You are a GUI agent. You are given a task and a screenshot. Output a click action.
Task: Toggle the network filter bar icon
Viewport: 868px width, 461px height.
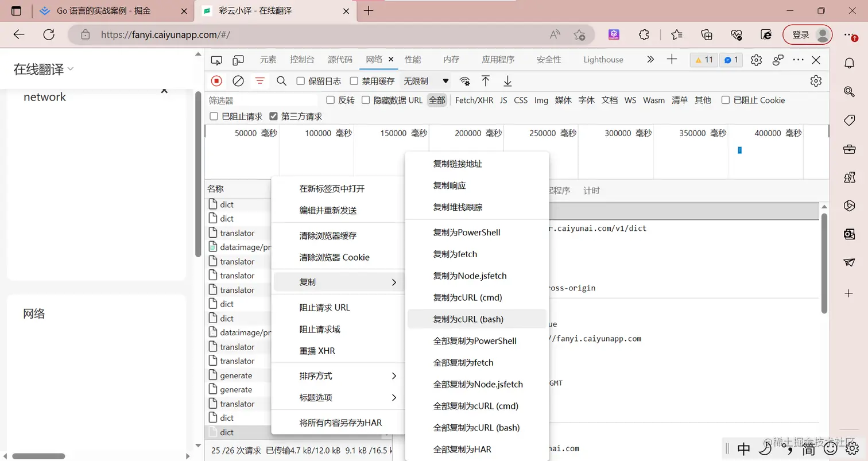click(260, 81)
